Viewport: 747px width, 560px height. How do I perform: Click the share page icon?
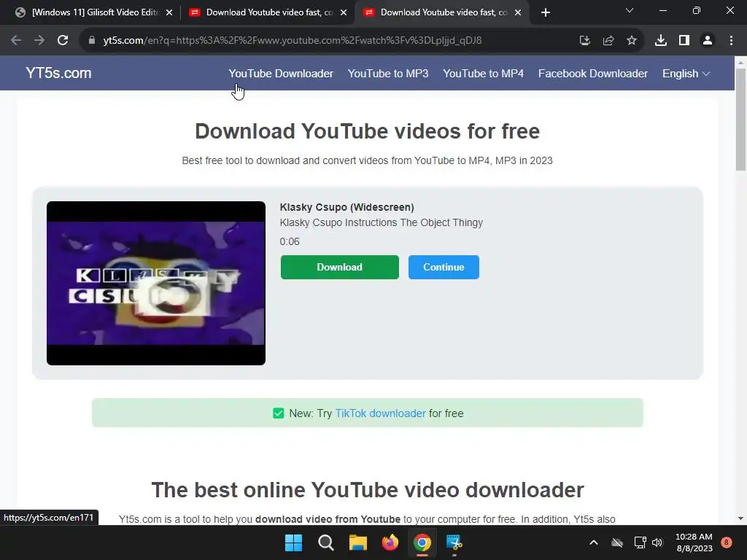pos(608,41)
